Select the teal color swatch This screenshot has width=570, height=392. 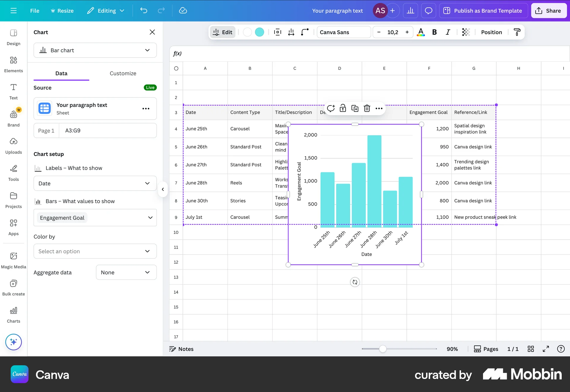(x=259, y=32)
